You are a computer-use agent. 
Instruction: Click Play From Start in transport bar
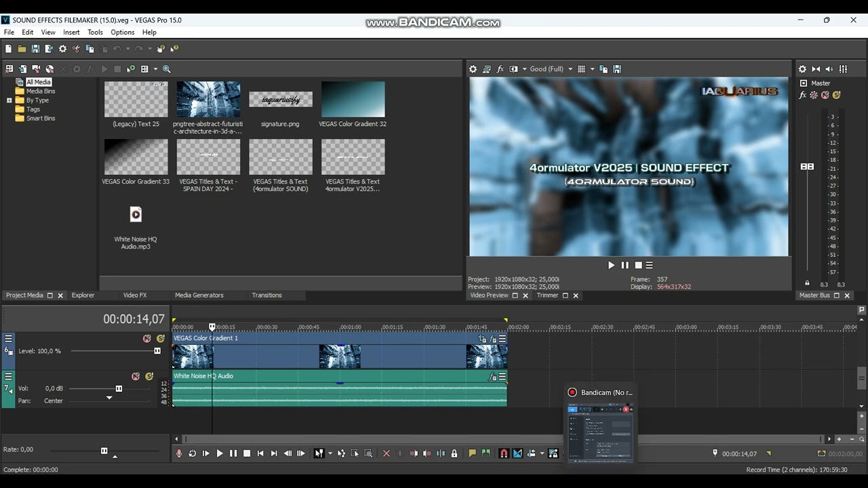[206, 453]
